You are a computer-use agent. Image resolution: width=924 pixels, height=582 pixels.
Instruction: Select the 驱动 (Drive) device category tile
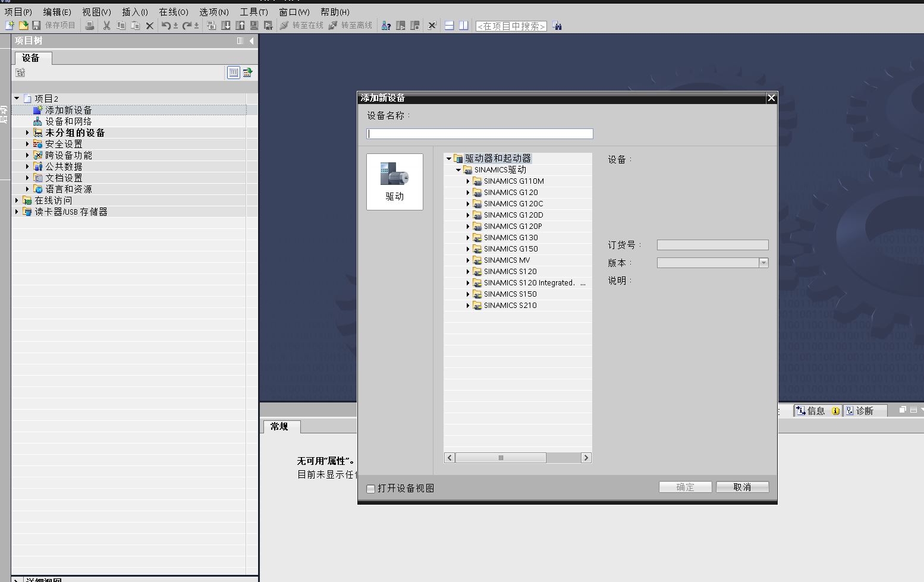pos(394,181)
